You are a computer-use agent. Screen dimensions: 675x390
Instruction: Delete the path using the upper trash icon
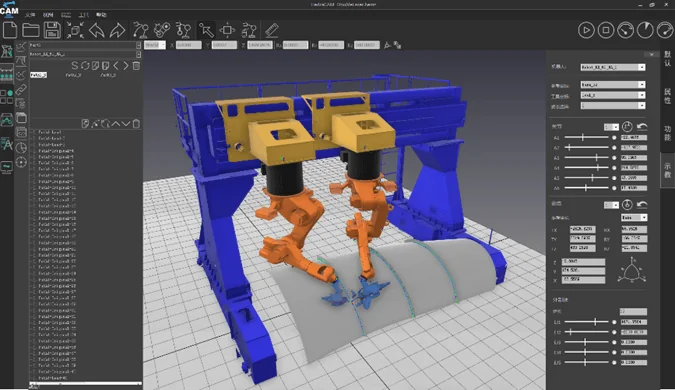pyautogui.click(x=136, y=65)
